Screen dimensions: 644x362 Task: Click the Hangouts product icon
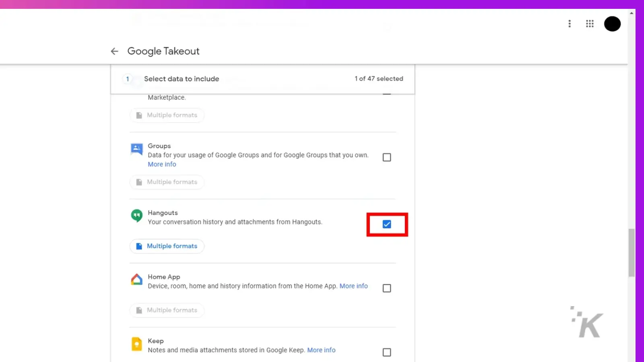tap(137, 216)
